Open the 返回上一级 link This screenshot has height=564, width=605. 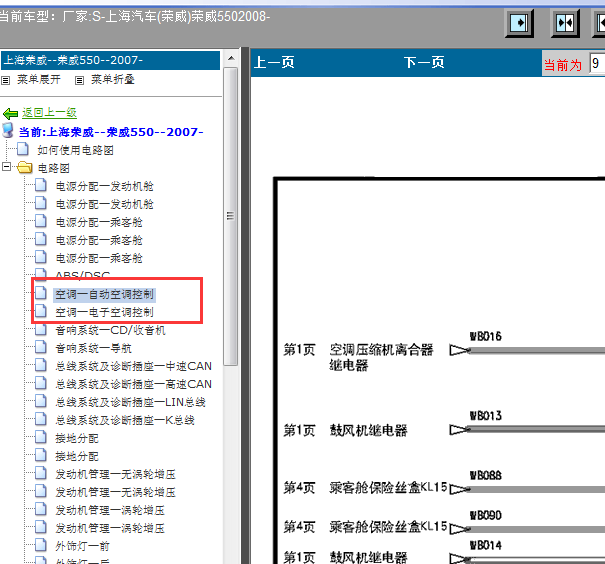point(49,113)
